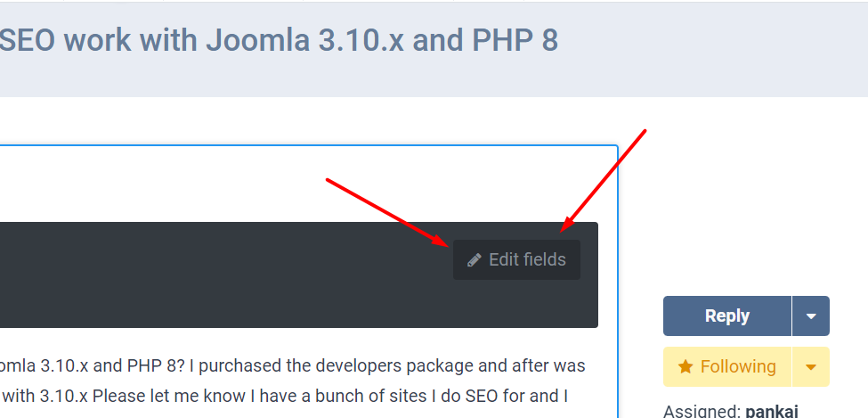Click the blue Reply button
The height and width of the screenshot is (418, 868).
(726, 316)
